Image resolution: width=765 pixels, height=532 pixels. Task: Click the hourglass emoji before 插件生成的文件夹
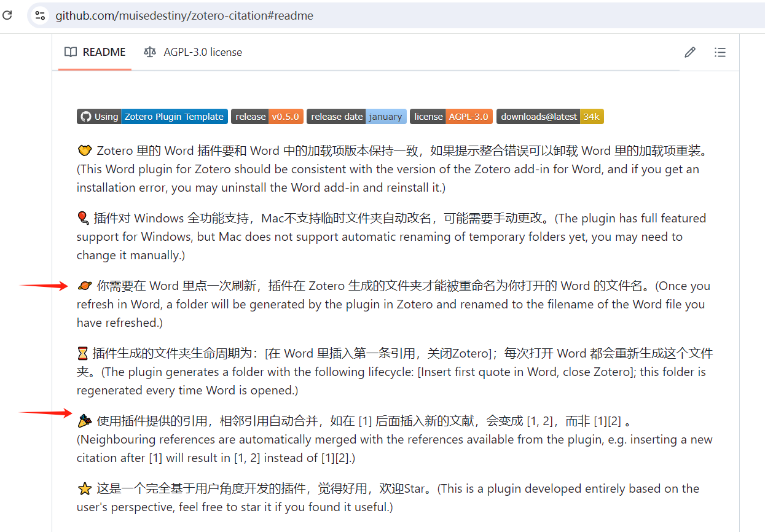point(83,353)
